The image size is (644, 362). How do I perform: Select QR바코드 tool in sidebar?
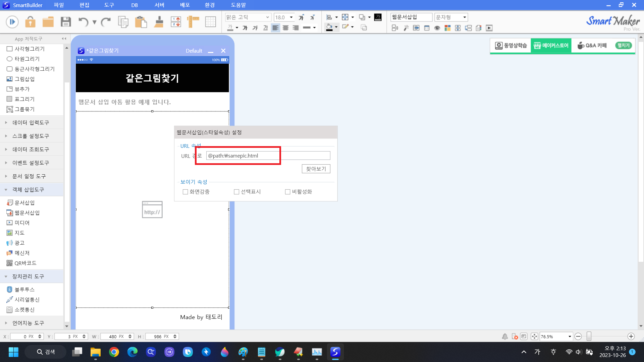coord(25,263)
